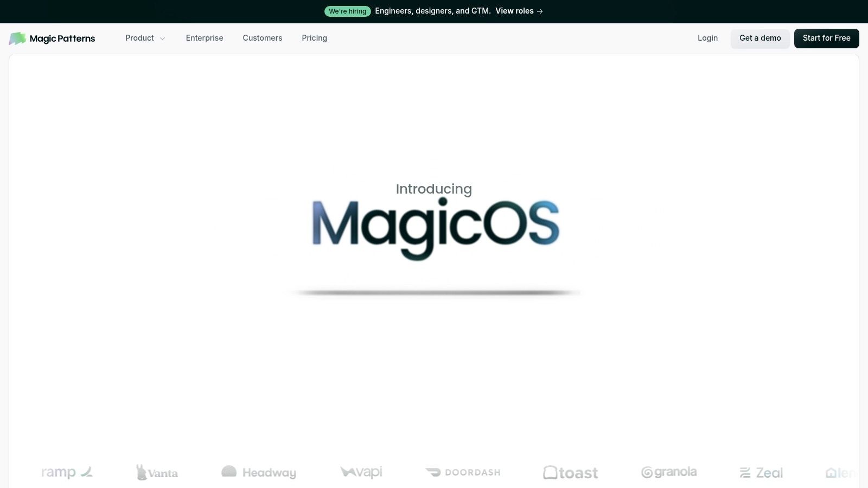Click the granola customer logo
This screenshot has height=488, width=868.
[x=669, y=472]
